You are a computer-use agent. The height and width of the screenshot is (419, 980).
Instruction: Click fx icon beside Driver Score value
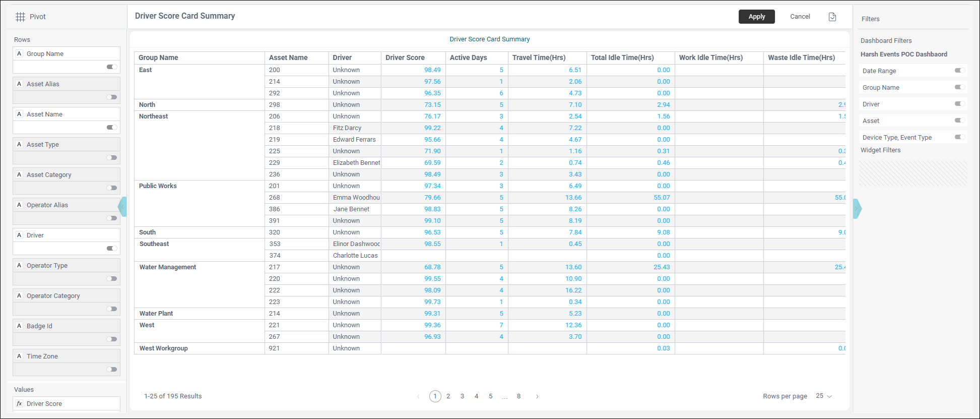click(x=19, y=403)
